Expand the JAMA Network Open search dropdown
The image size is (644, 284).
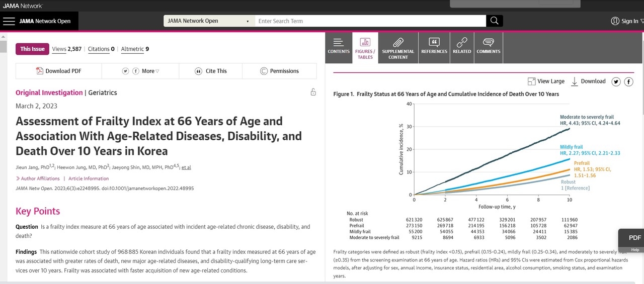pyautogui.click(x=209, y=21)
